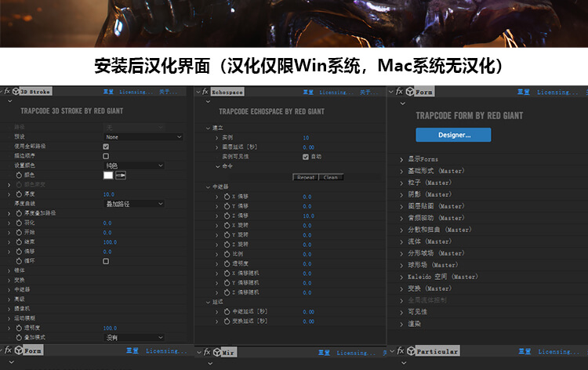Toggle stopwatch for X 偏移 in Echospace

pos(227,197)
